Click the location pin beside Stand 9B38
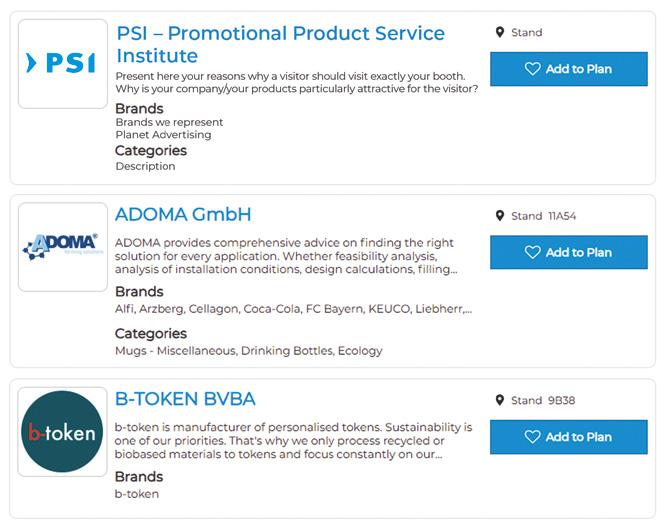 pyautogui.click(x=500, y=400)
